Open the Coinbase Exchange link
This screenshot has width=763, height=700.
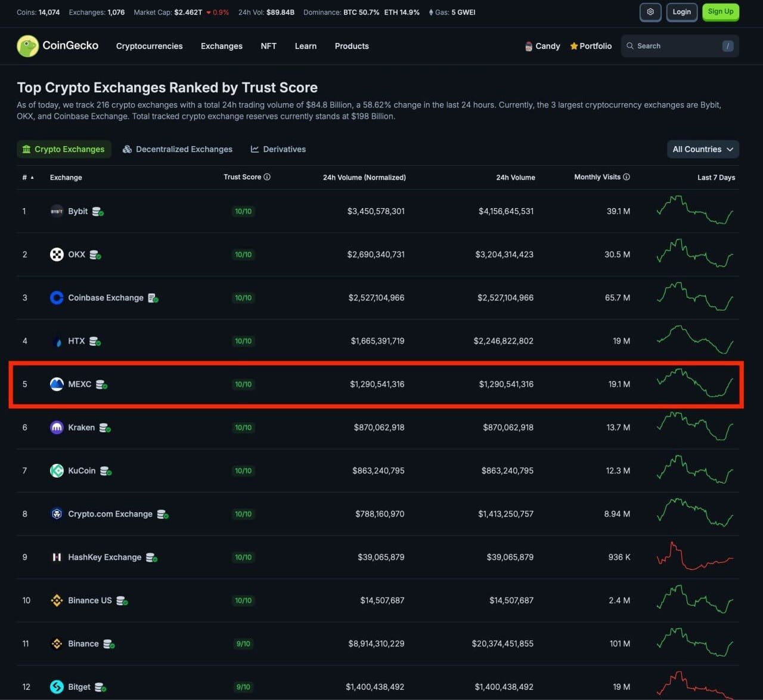106,298
